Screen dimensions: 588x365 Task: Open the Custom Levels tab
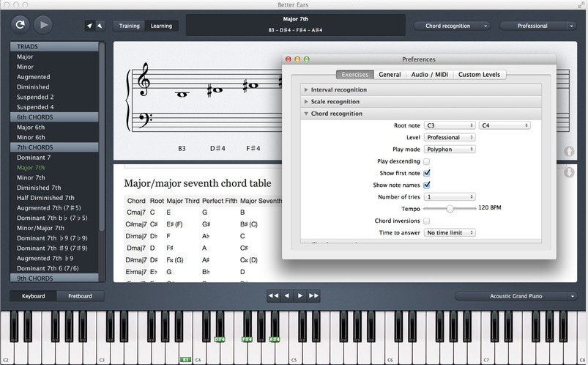479,75
